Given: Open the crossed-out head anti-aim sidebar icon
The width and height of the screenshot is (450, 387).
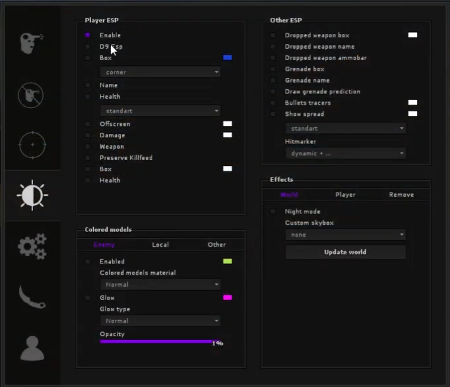Looking at the screenshot, I should coord(31,95).
